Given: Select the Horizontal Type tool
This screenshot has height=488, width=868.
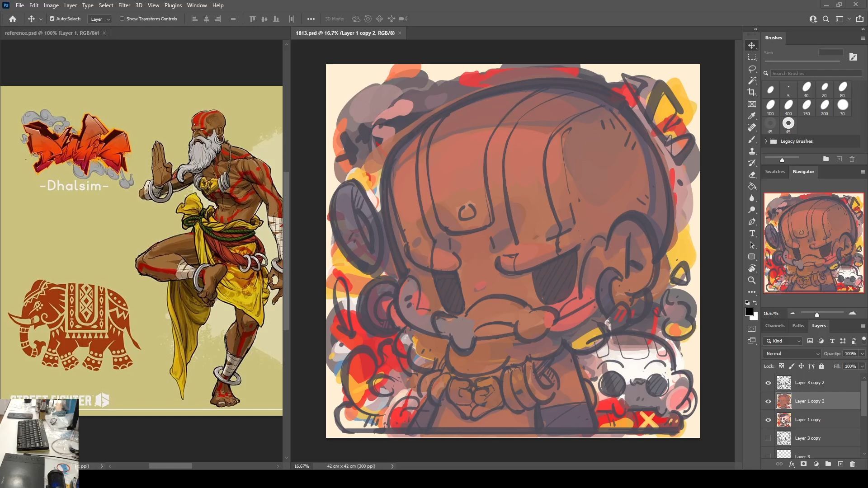Looking at the screenshot, I should [752, 233].
